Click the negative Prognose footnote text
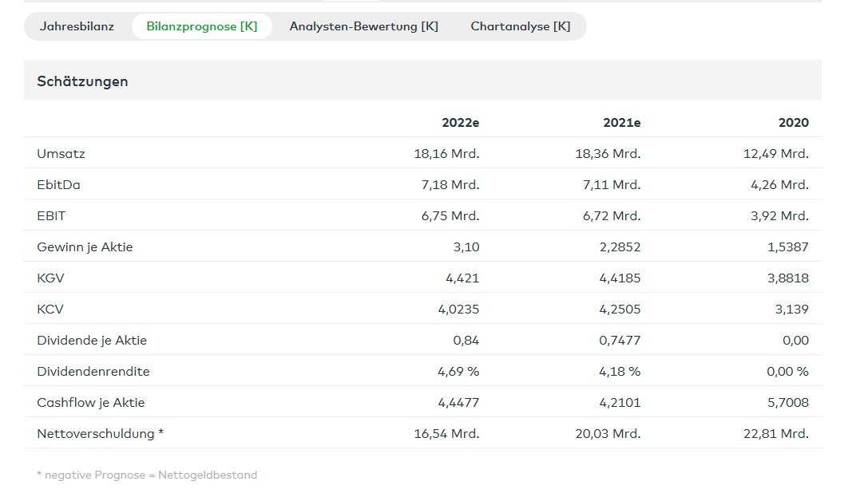Image resolution: width=868 pixels, height=493 pixels. click(x=147, y=475)
